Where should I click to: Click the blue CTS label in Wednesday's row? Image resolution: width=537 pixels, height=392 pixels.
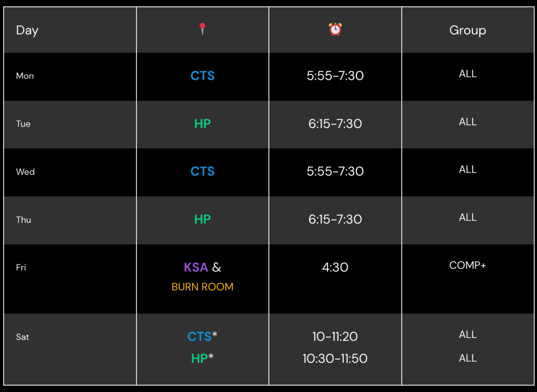[x=203, y=172]
